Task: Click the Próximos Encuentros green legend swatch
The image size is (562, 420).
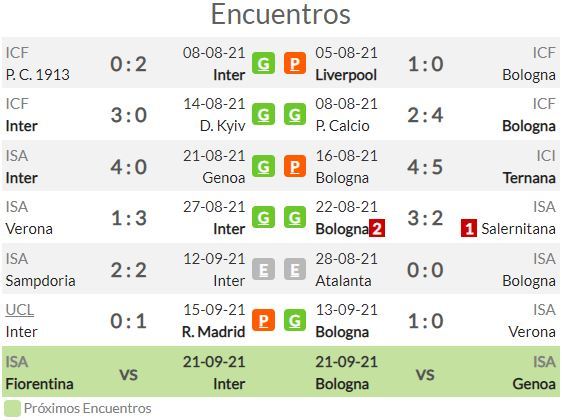Action: coord(12,409)
